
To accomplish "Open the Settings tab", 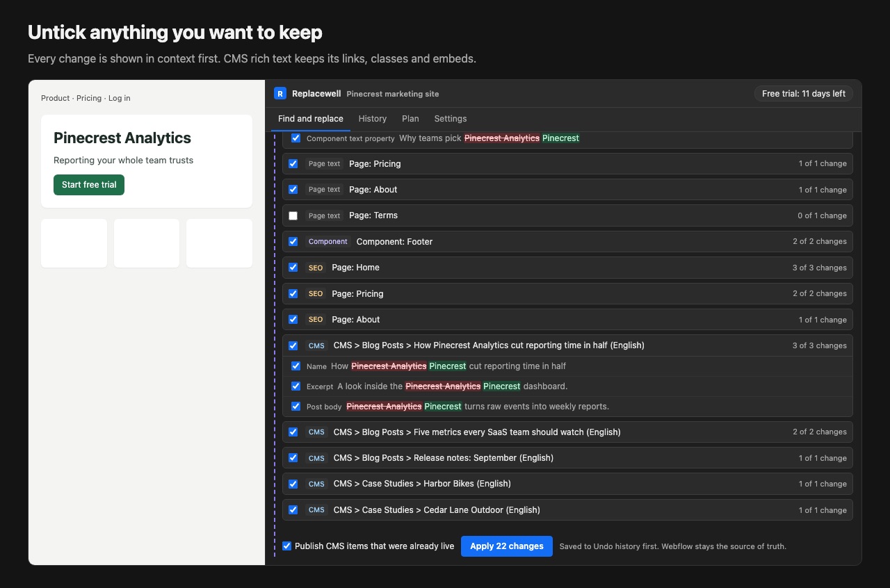I will 451,119.
